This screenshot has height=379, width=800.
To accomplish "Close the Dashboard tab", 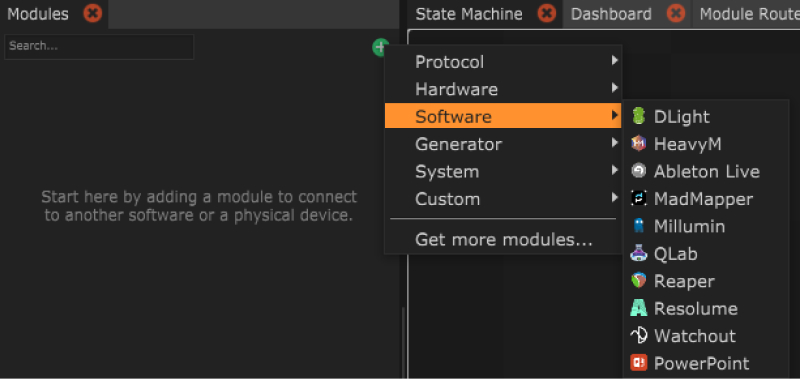I will click(676, 13).
